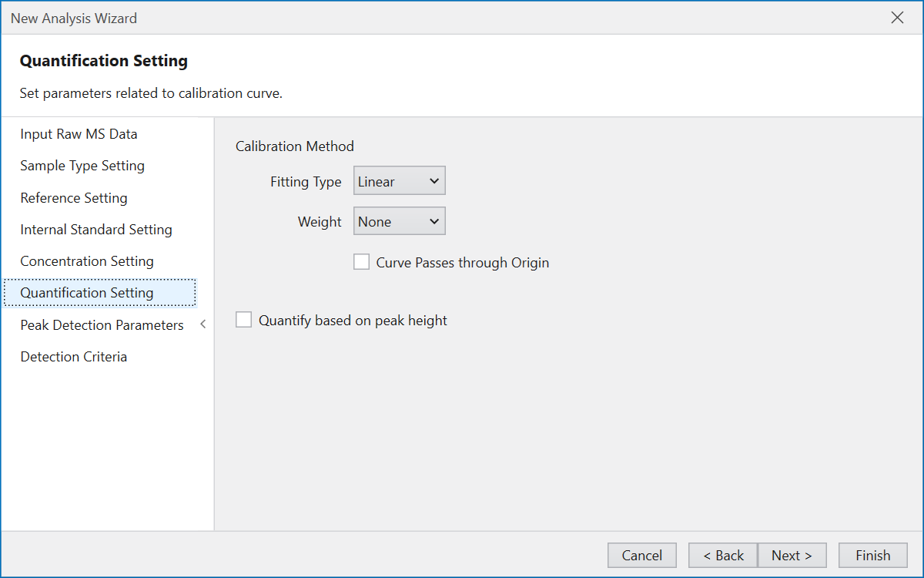
Task: Go to Sample Type Setting
Action: pyautogui.click(x=82, y=166)
